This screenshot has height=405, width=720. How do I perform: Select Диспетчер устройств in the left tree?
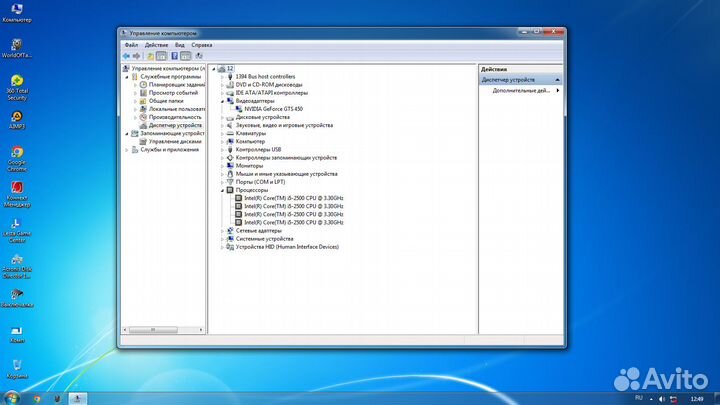click(x=175, y=125)
